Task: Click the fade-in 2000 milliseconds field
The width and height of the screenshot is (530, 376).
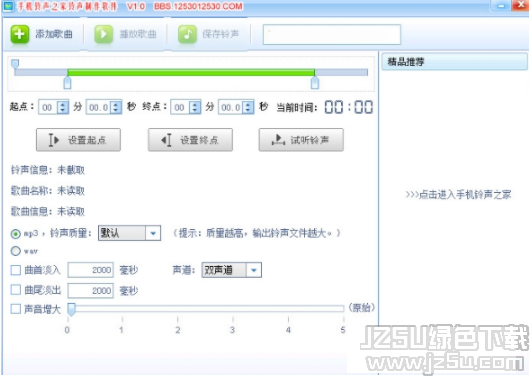Action: pyautogui.click(x=91, y=270)
